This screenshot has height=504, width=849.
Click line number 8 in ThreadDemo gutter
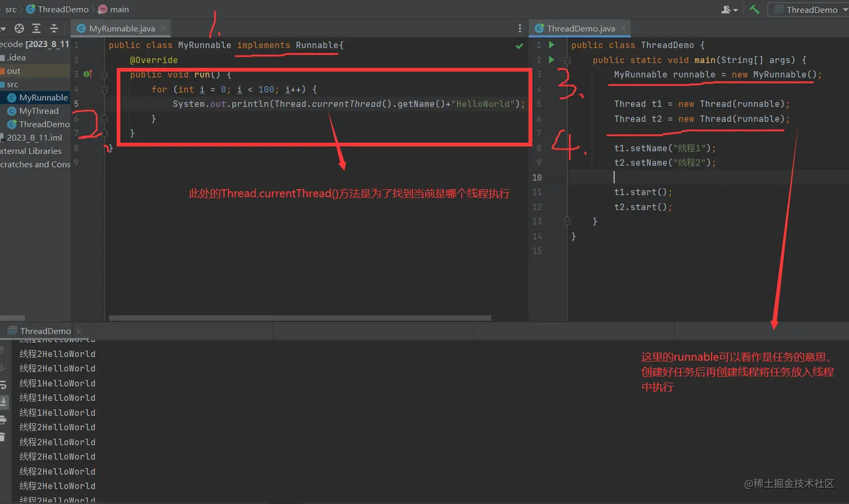point(538,148)
